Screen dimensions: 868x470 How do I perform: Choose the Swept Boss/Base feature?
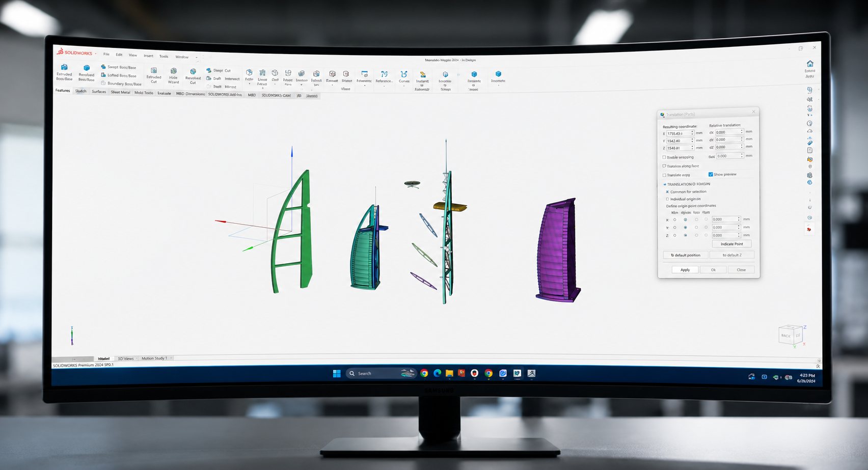(x=119, y=67)
